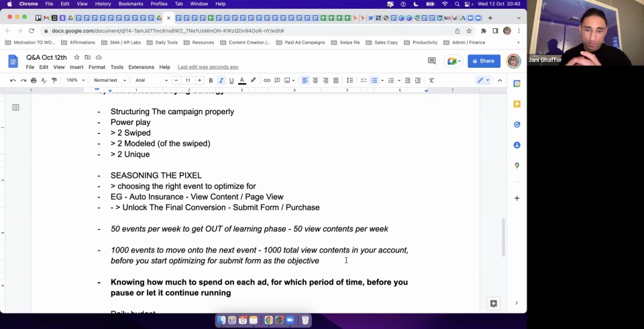This screenshot has width=644, height=329.
Task: Click the Add comment icon in the toolbar
Action: 277,80
